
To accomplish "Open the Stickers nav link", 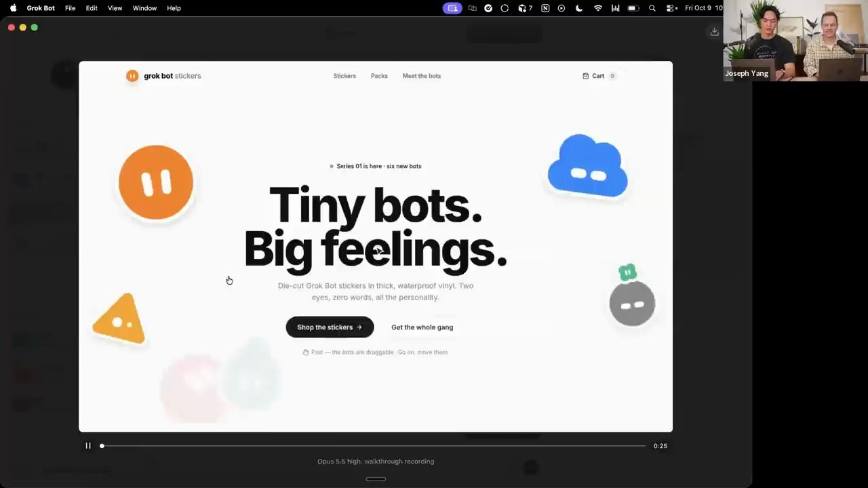I will pos(344,76).
